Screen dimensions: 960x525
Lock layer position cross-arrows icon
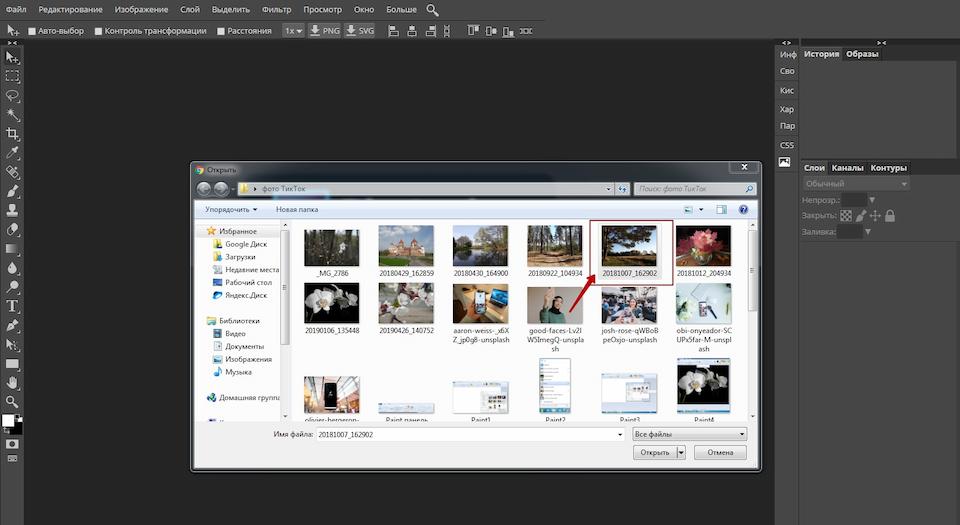[x=875, y=215]
